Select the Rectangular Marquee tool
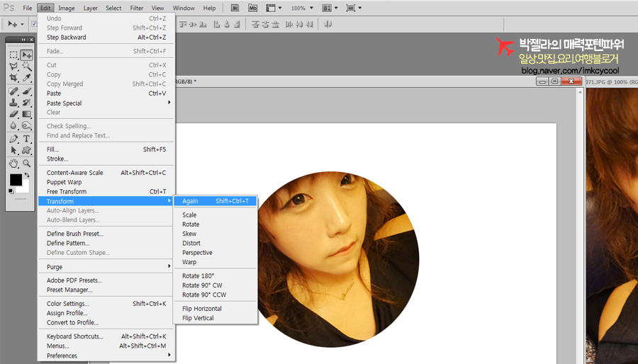Screen dimensions: 638x364 (13, 55)
